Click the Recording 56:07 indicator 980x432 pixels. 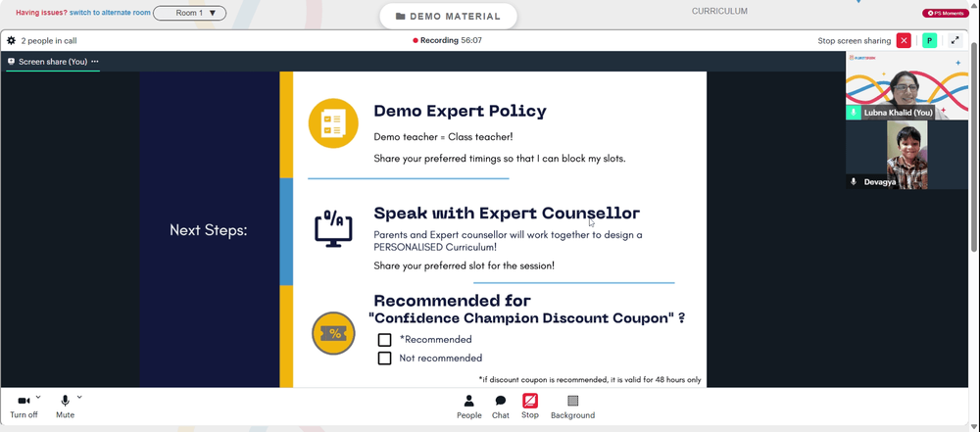(x=448, y=40)
